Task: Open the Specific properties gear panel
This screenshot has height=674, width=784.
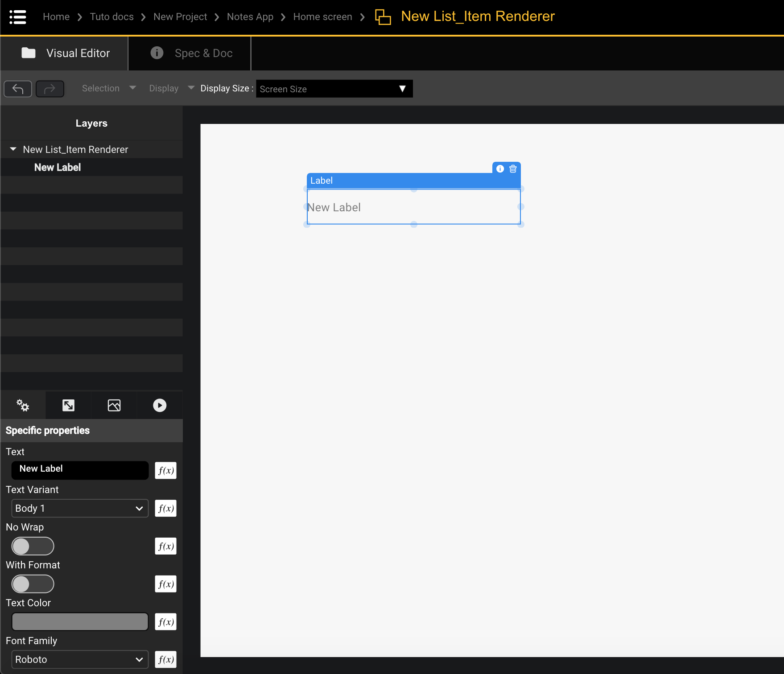Action: tap(22, 405)
